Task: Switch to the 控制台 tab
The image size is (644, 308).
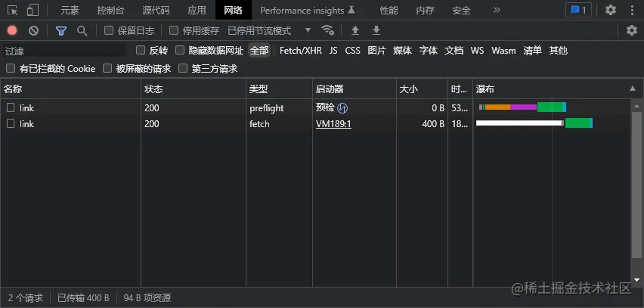Action: click(110, 11)
